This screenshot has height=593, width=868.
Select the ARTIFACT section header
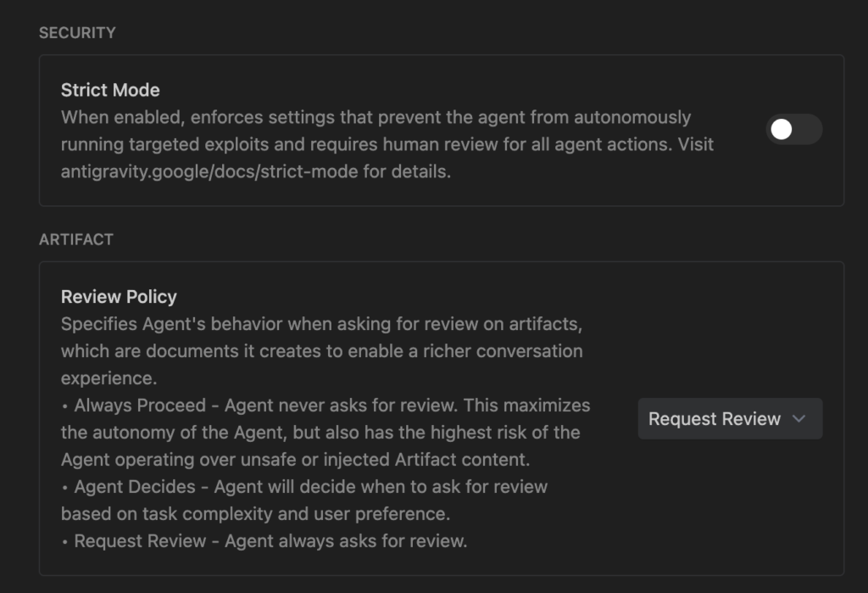point(76,240)
